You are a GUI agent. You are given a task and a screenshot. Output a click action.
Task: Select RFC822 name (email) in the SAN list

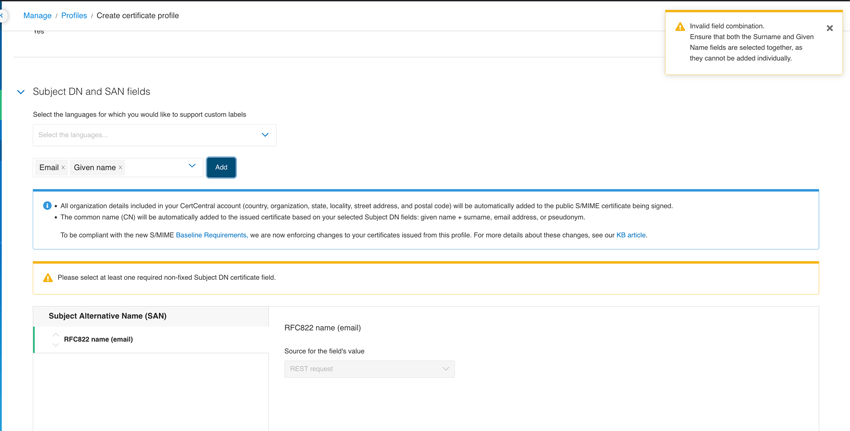click(98, 340)
